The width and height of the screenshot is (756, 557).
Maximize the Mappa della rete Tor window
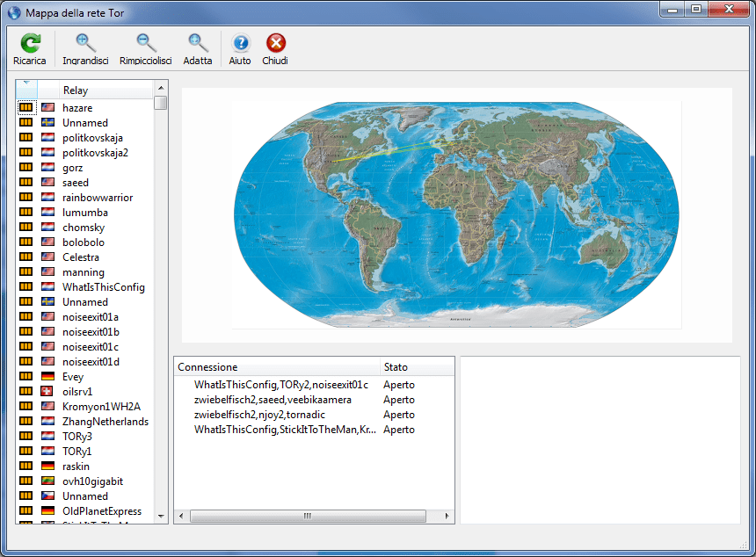696,9
